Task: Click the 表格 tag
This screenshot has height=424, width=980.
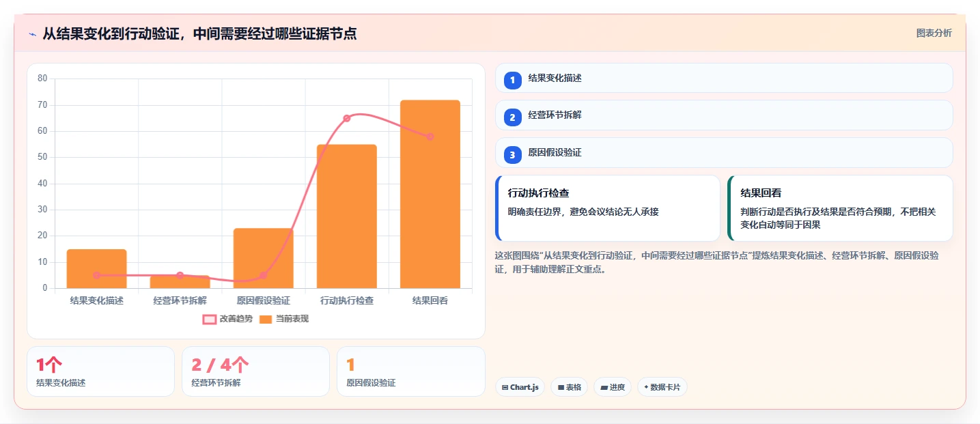Action: (x=569, y=387)
